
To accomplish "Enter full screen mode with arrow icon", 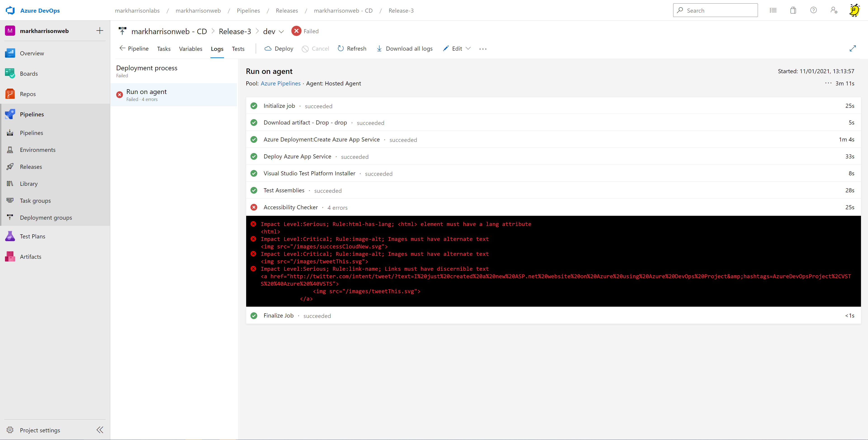I will (852, 49).
